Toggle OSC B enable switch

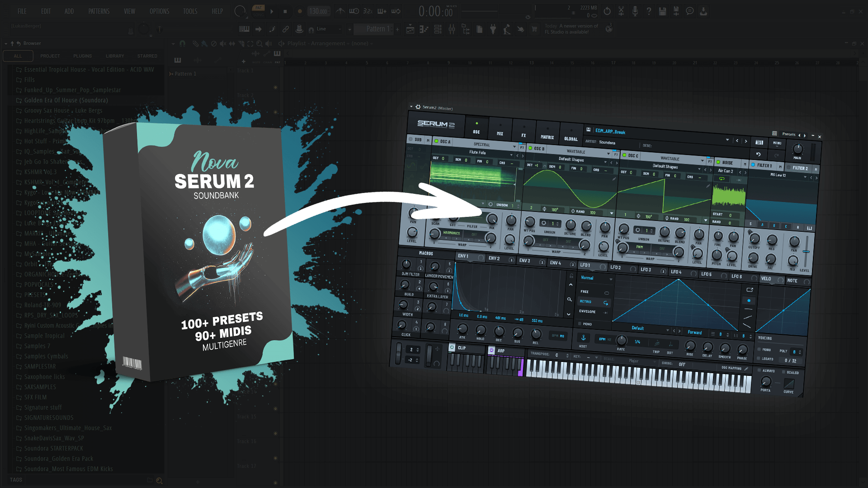pyautogui.click(x=530, y=148)
